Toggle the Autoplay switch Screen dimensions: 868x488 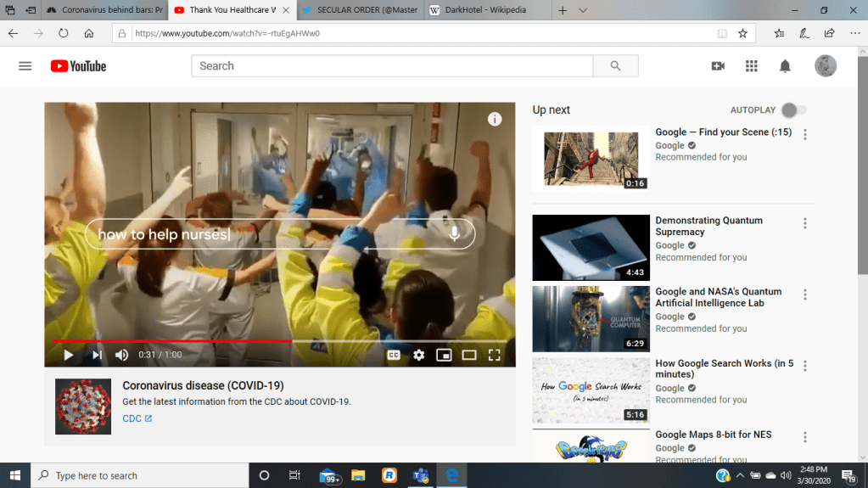(x=793, y=110)
